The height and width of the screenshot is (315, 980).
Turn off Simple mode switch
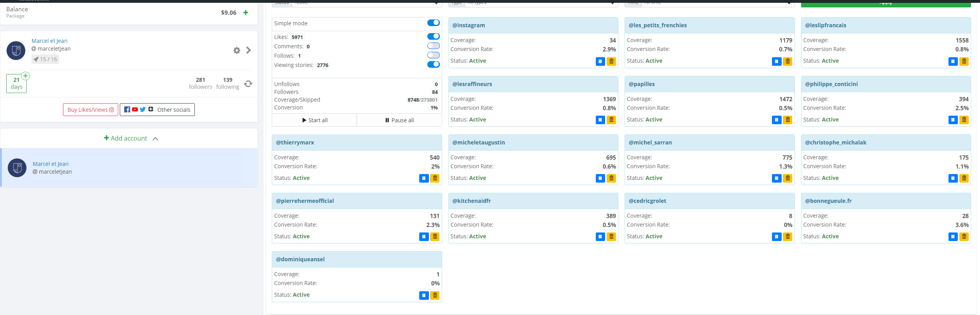click(x=433, y=23)
